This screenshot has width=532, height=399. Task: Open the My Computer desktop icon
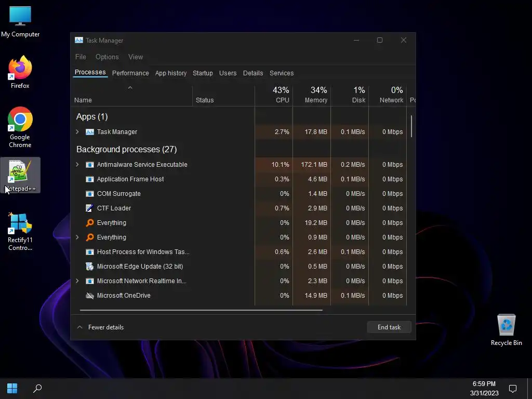click(20, 22)
